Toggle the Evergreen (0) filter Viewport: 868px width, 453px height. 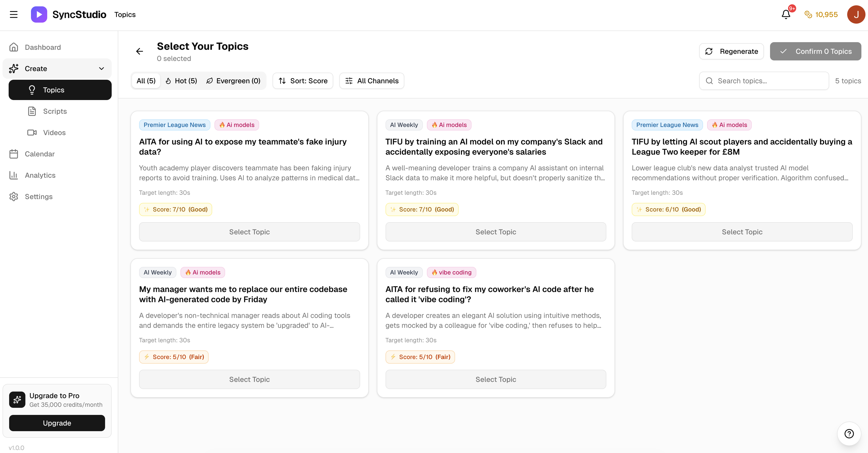pos(233,80)
